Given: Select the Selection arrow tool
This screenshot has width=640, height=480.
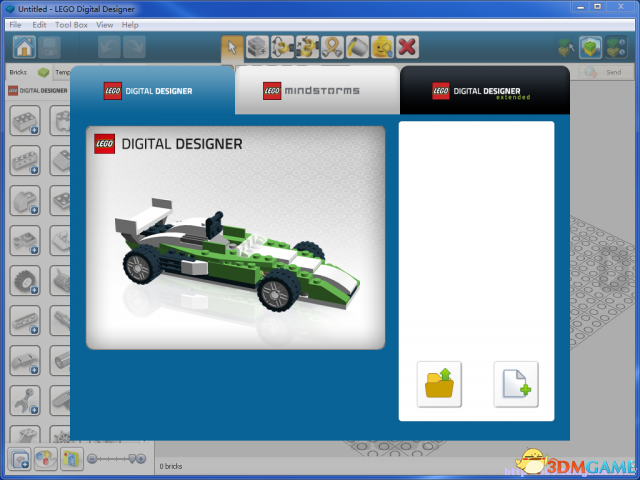Looking at the screenshot, I should coord(232,47).
